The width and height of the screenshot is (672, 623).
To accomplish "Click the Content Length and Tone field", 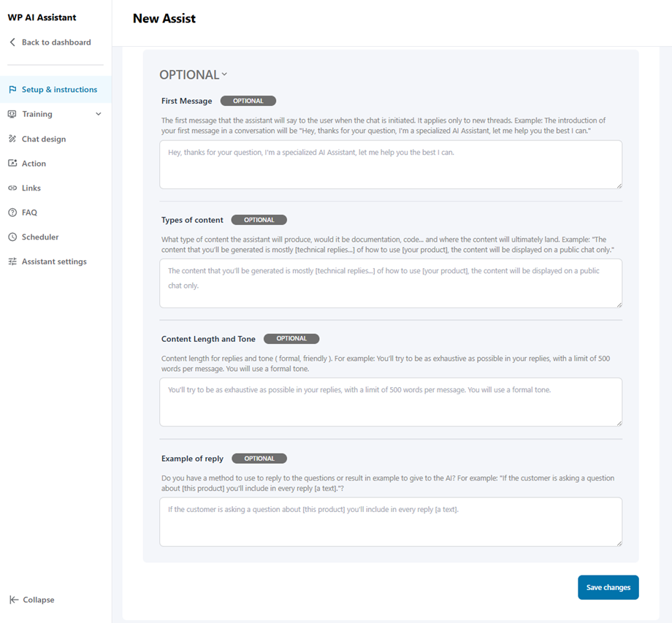I will point(390,402).
